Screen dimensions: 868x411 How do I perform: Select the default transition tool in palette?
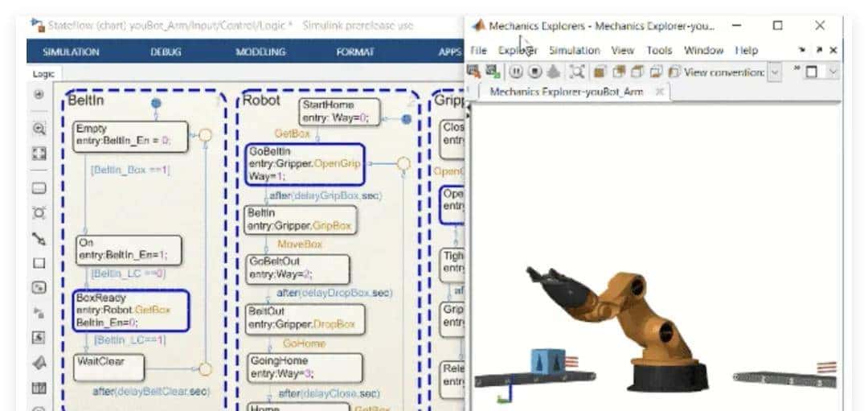[39, 239]
